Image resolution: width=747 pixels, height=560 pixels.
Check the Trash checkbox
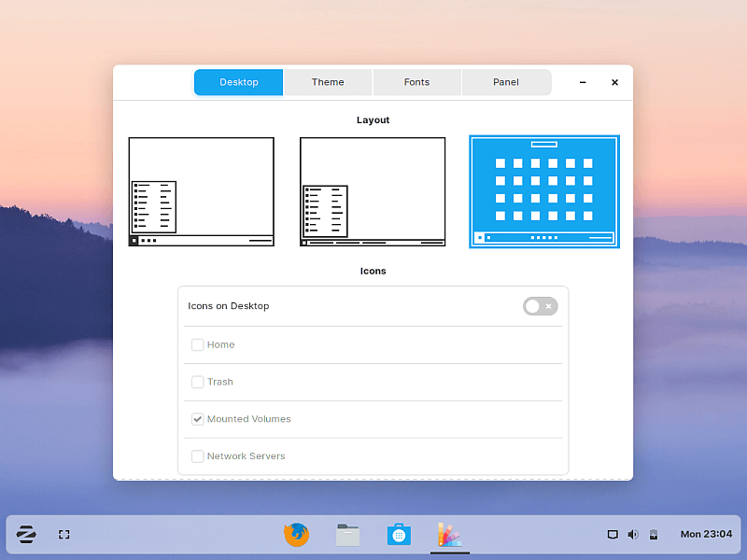pos(197,382)
